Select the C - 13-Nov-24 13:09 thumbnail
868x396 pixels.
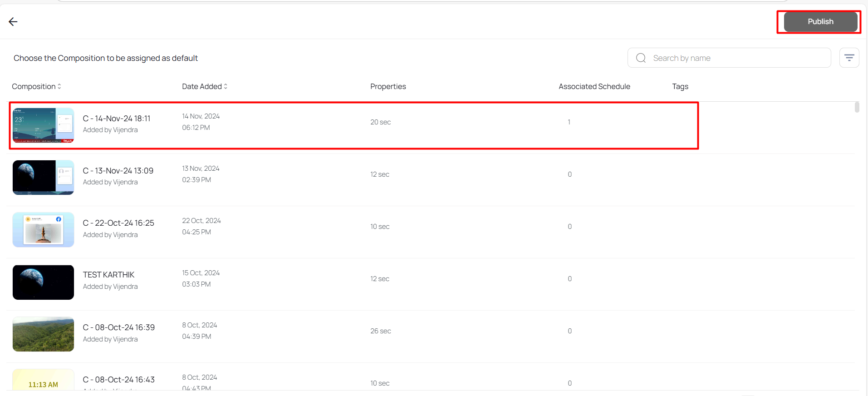pos(43,178)
